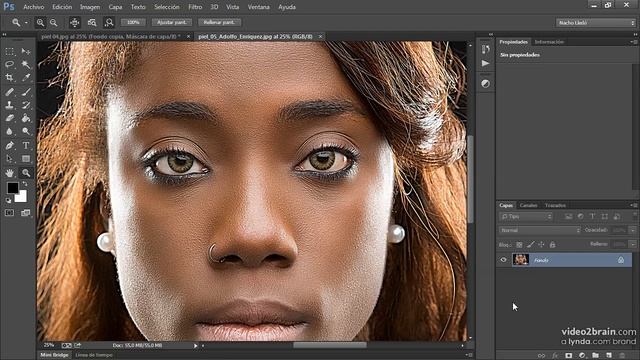Select the Eraser tool
Image resolution: width=640 pixels, height=360 pixels.
click(x=9, y=118)
